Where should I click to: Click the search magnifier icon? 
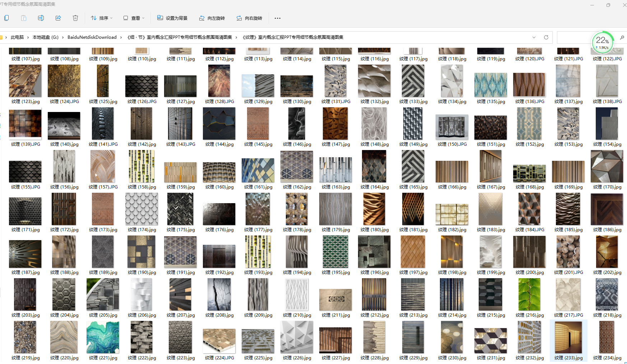622,37
